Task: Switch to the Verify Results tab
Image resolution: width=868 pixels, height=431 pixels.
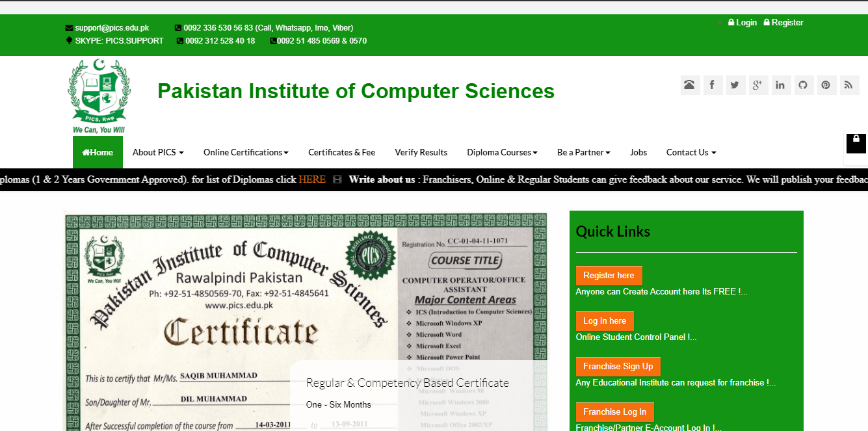Action: pyautogui.click(x=421, y=152)
